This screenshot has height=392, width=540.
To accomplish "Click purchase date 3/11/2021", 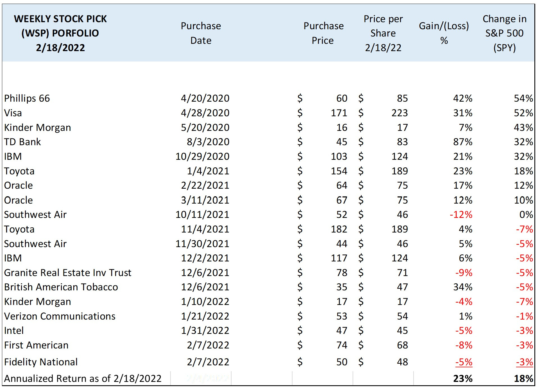I will (x=205, y=200).
